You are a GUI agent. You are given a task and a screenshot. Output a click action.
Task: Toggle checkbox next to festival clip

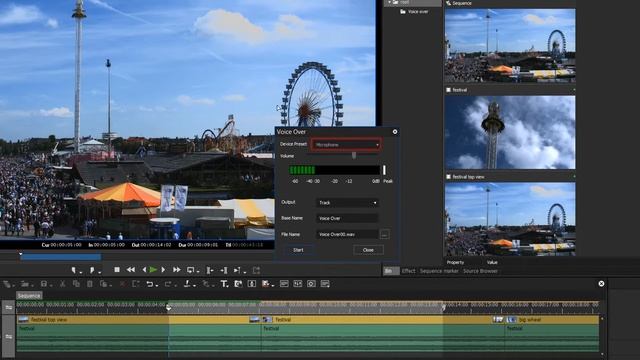[x=448, y=90]
